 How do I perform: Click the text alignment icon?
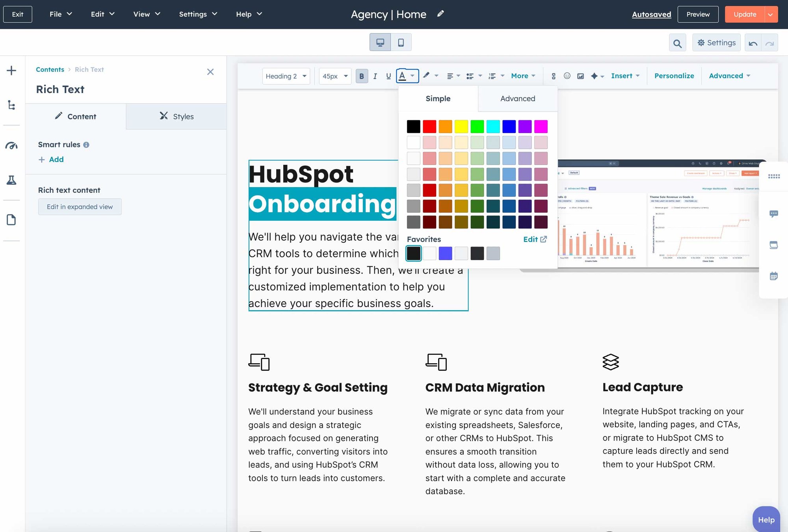[450, 76]
